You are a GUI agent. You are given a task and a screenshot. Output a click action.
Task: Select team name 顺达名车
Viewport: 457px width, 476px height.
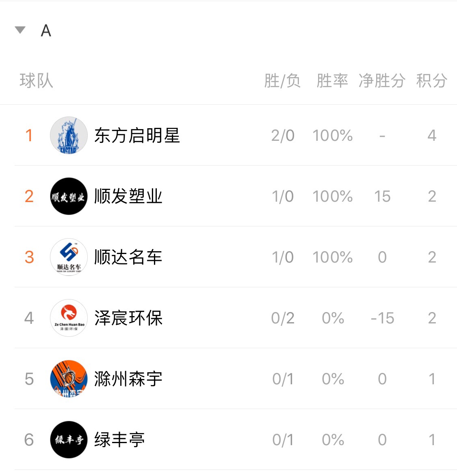[128, 257]
